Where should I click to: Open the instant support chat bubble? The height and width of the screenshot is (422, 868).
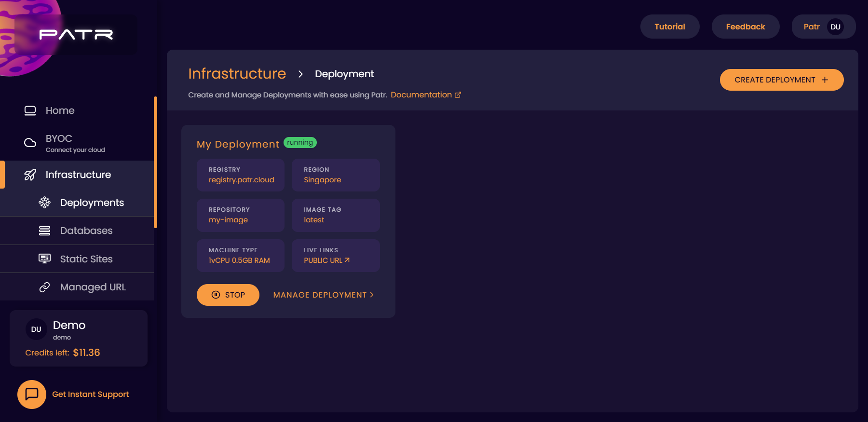pos(32,395)
